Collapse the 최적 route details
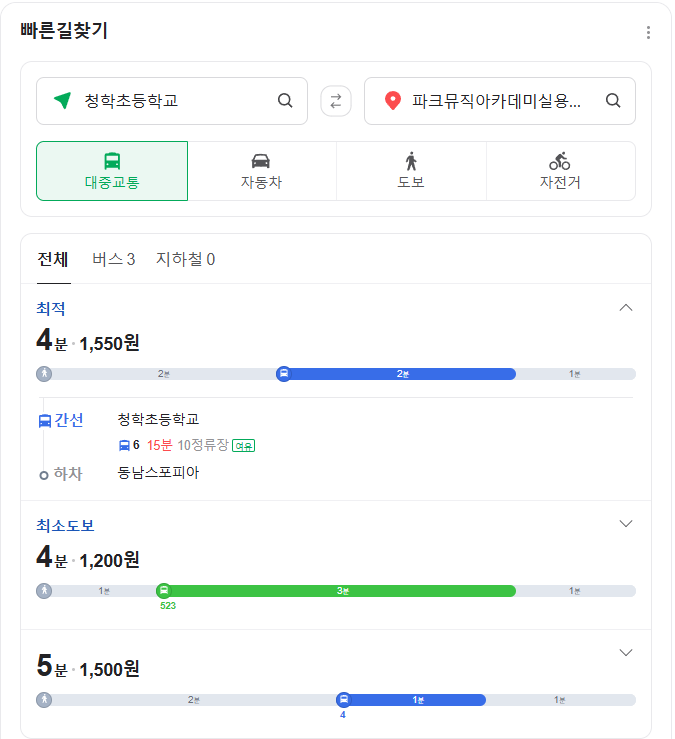The image size is (675, 739). coord(626,308)
